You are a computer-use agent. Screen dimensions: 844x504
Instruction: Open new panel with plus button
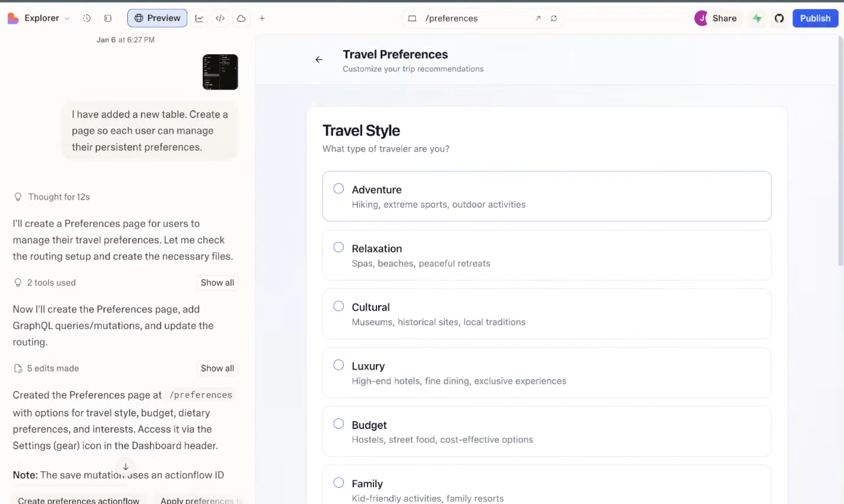262,18
